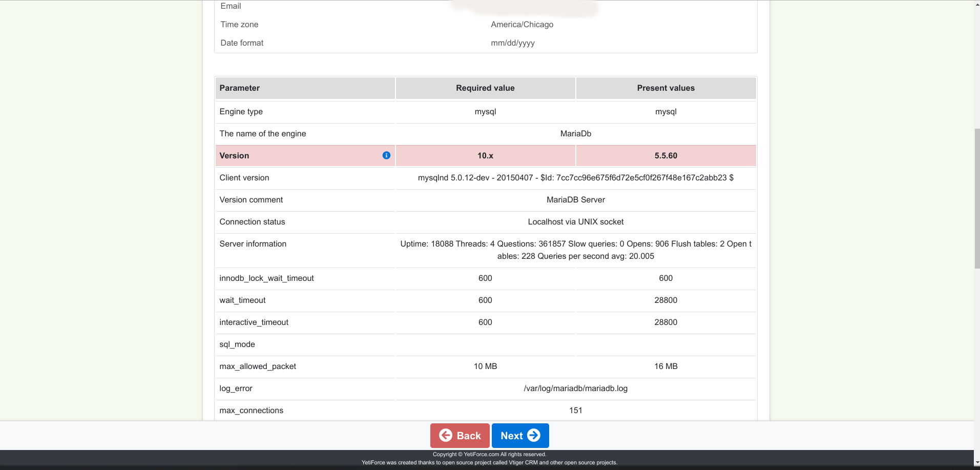The width and height of the screenshot is (980, 470).
Task: Click the YetiForce.com copyright footer text
Action: [x=489, y=454]
